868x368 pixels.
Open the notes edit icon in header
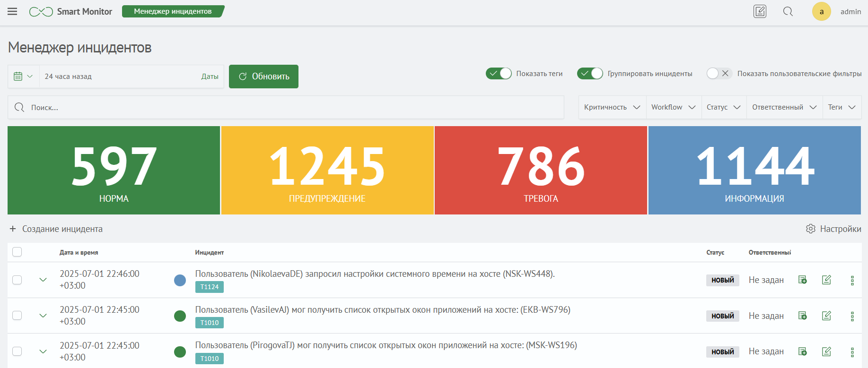pyautogui.click(x=760, y=11)
